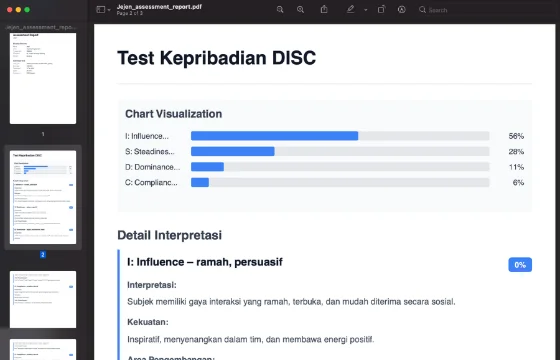The width and height of the screenshot is (560, 360).
Task: Click the S: Steadiness progress bar
Action: (x=340, y=151)
